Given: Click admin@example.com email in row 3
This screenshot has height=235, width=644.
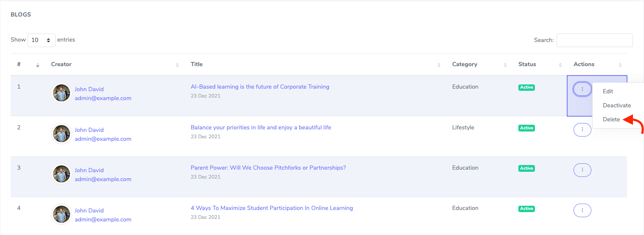Looking at the screenshot, I should tap(103, 179).
